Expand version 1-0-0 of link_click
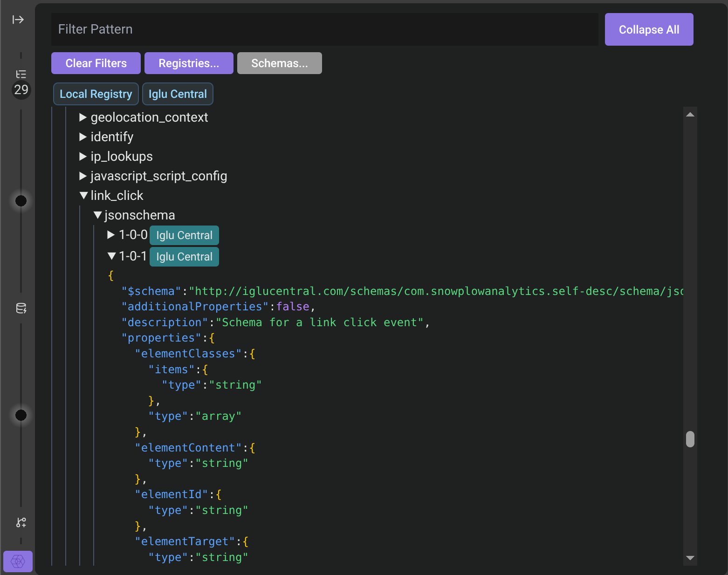The image size is (728, 575). click(111, 235)
